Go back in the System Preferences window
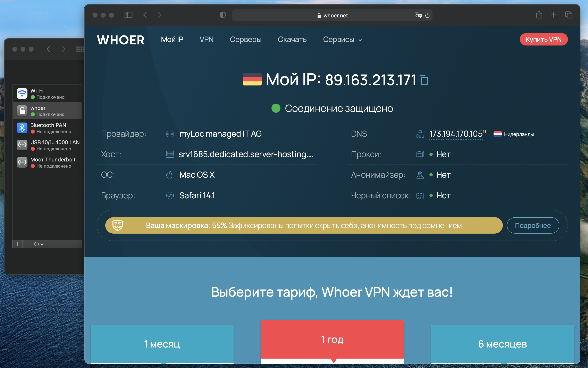The image size is (588, 368). (x=48, y=49)
